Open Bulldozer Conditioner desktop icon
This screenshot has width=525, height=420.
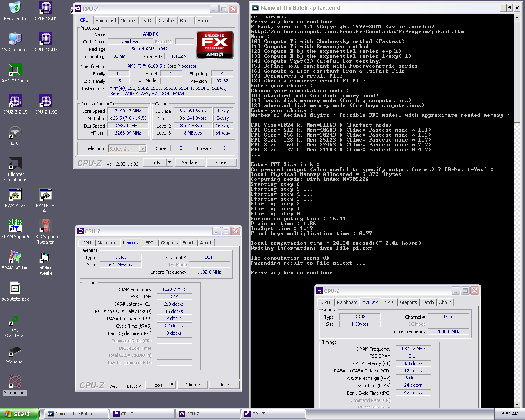15,169
